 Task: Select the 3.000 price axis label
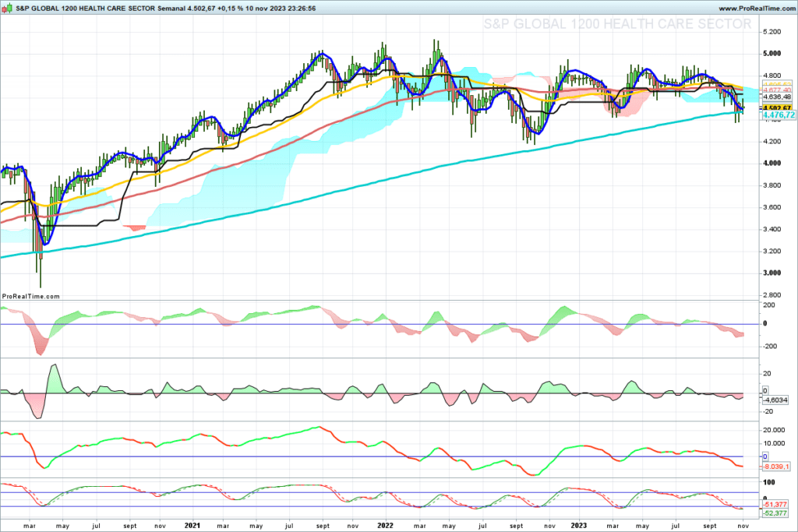coord(772,273)
